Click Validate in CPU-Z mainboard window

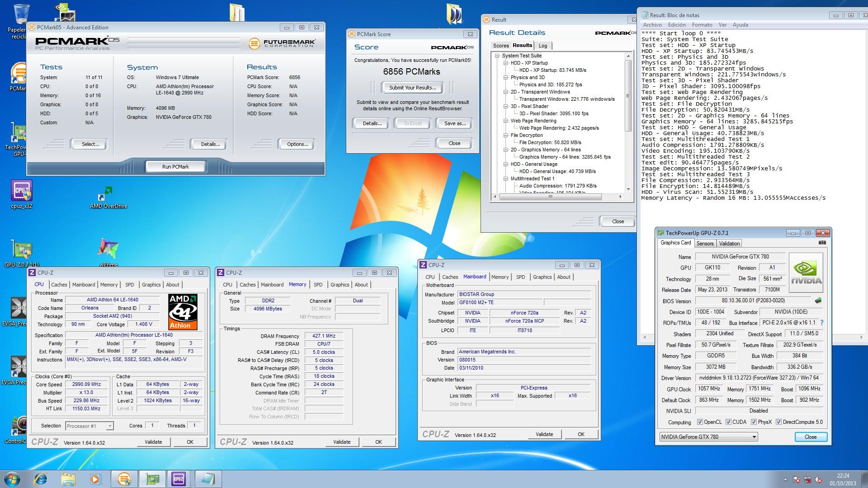[x=544, y=434]
